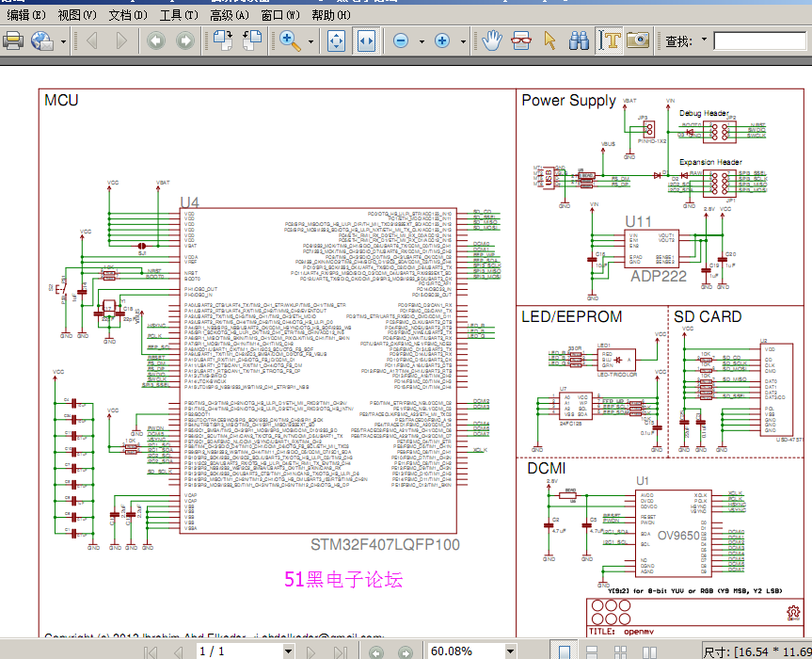Click the SD CARD heading
Viewport: 812px width, 659px height.
pyautogui.click(x=708, y=316)
